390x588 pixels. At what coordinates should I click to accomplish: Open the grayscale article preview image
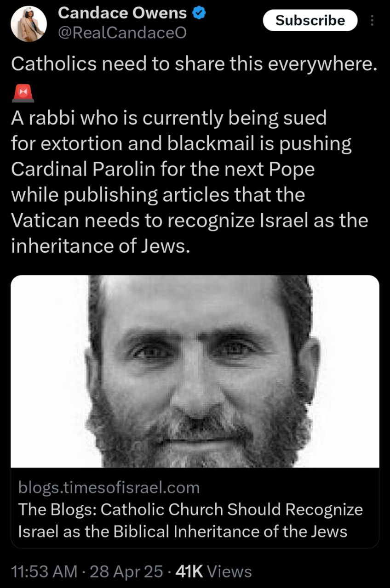[x=195, y=371]
